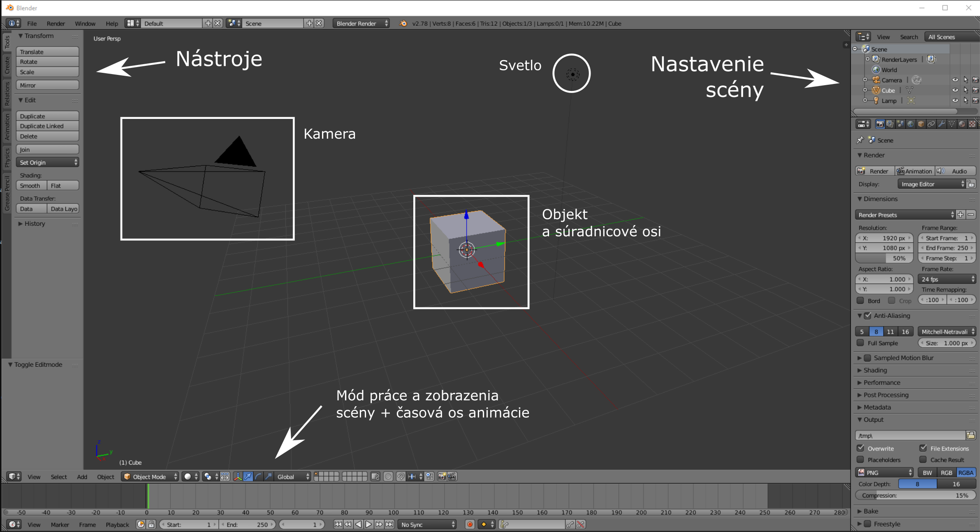Viewport: 980px width, 532px height.
Task: Hide the Camera using its eye icon
Action: [955, 80]
